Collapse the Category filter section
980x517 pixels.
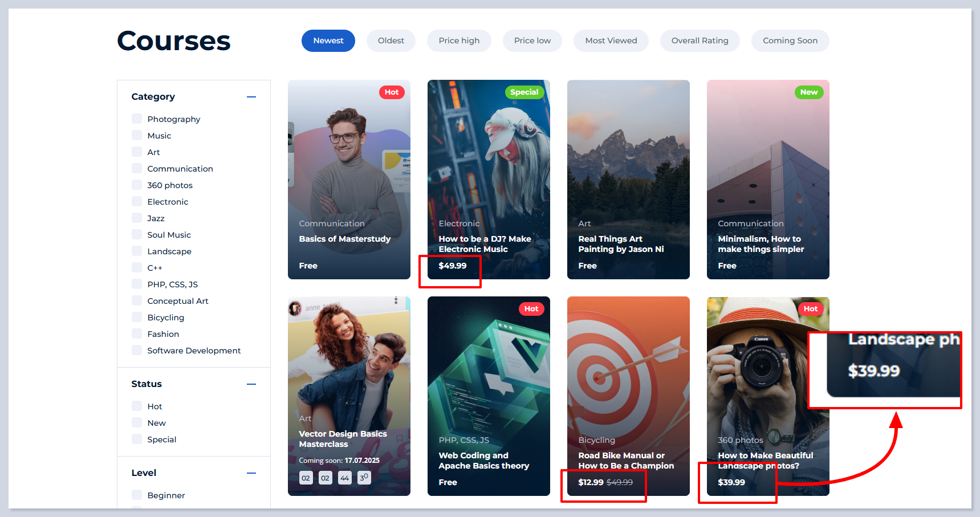tap(251, 97)
